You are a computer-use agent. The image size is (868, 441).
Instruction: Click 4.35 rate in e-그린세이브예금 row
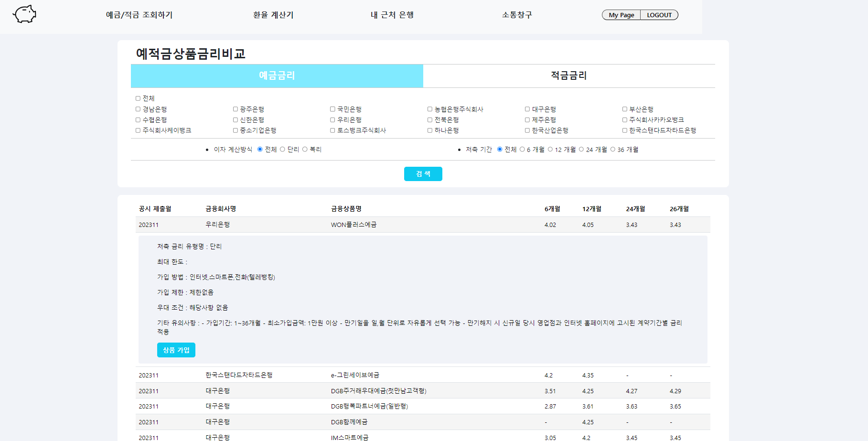[x=588, y=376]
